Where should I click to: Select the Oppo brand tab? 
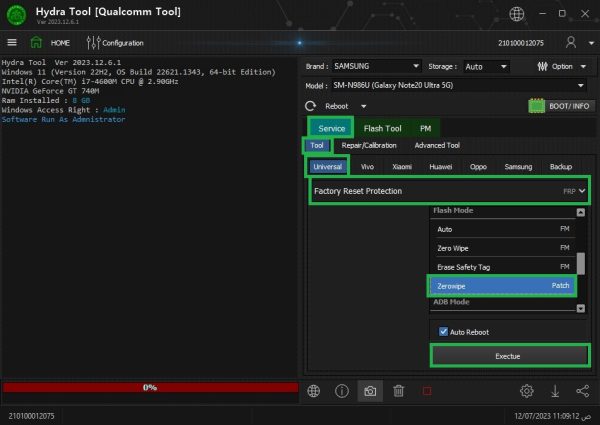478,167
